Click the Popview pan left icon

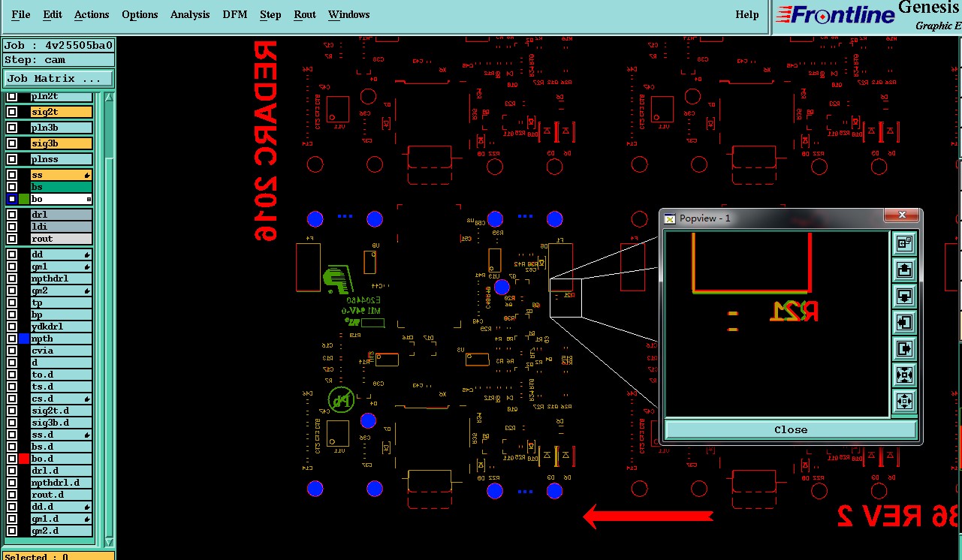point(904,322)
